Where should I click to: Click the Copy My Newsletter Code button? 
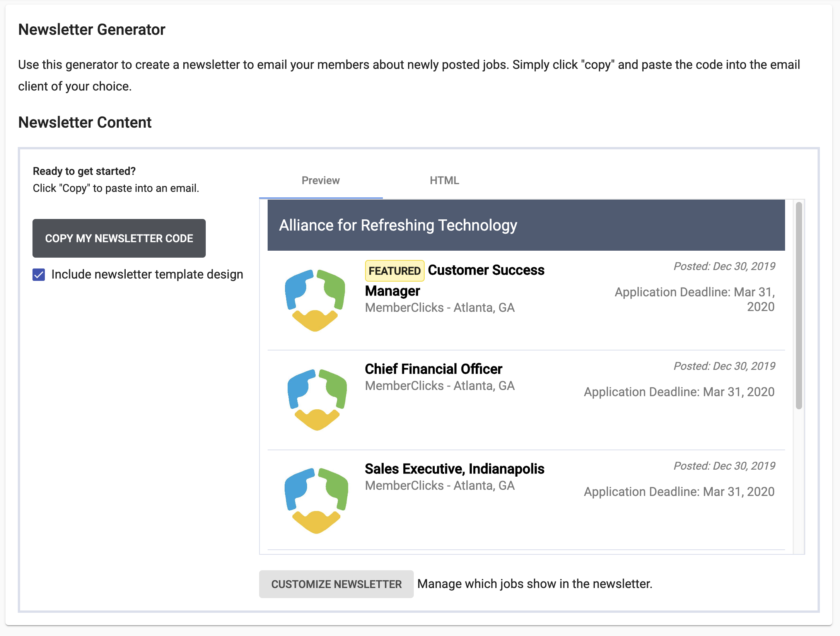119,238
